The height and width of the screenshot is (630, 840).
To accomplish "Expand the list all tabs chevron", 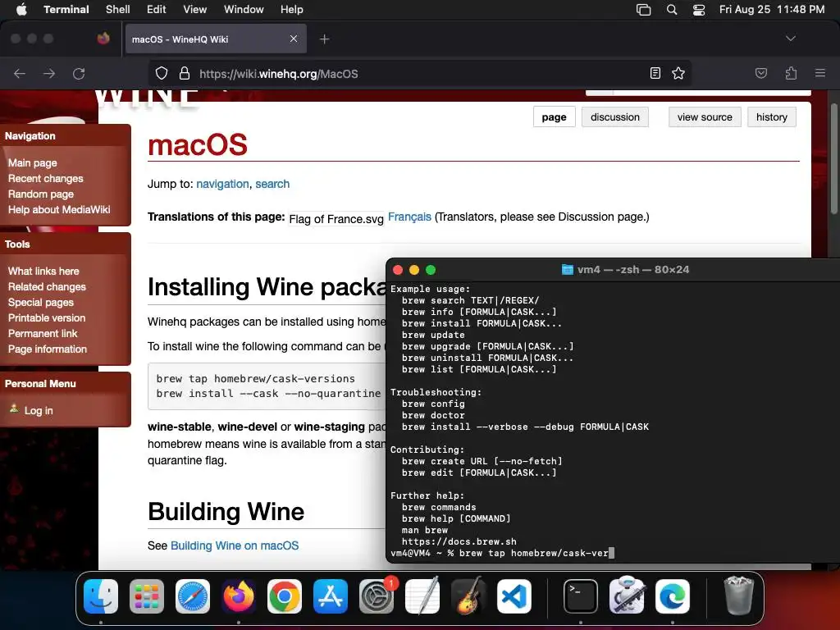I will click(x=790, y=39).
